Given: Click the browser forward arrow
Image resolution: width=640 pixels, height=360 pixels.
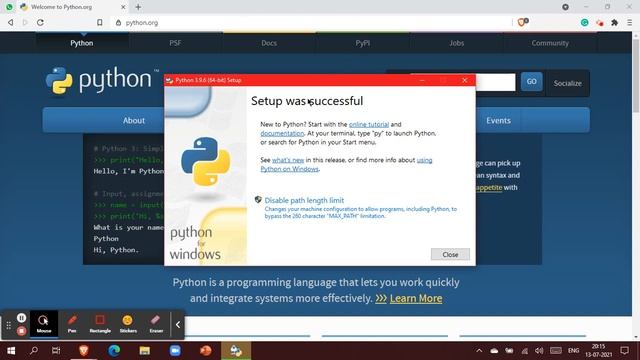Looking at the screenshot, I should (25, 22).
